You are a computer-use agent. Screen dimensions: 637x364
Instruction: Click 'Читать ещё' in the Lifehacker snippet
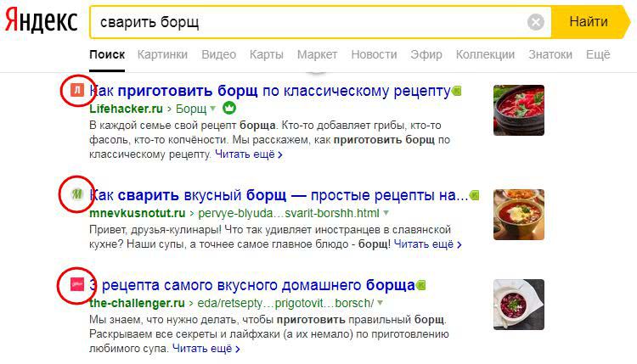(x=249, y=154)
